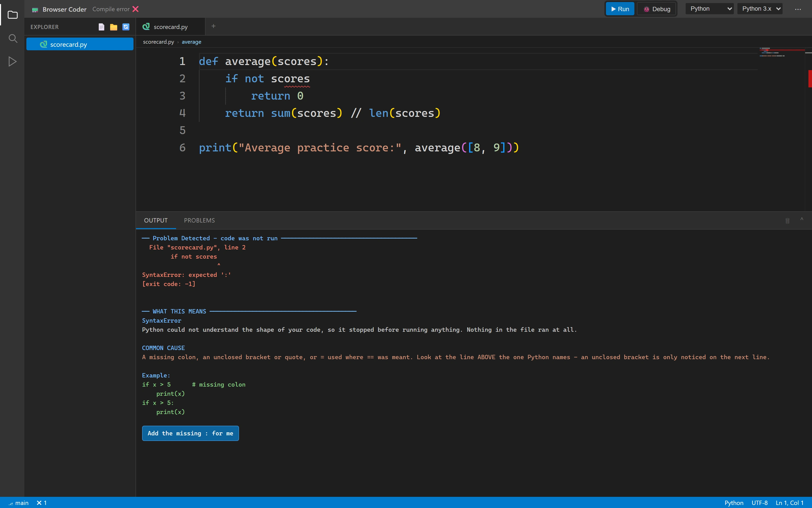
Task: Click the Python file icon on scorecard.py tab
Action: (x=146, y=26)
